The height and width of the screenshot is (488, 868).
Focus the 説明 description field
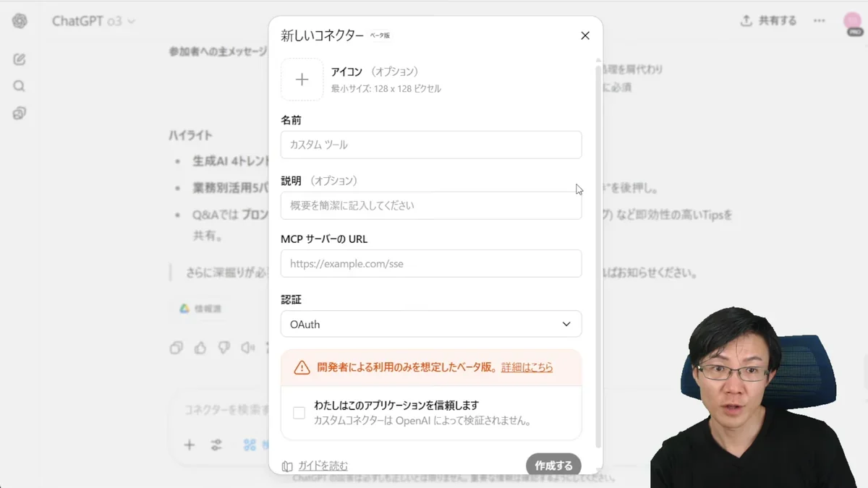pos(431,205)
